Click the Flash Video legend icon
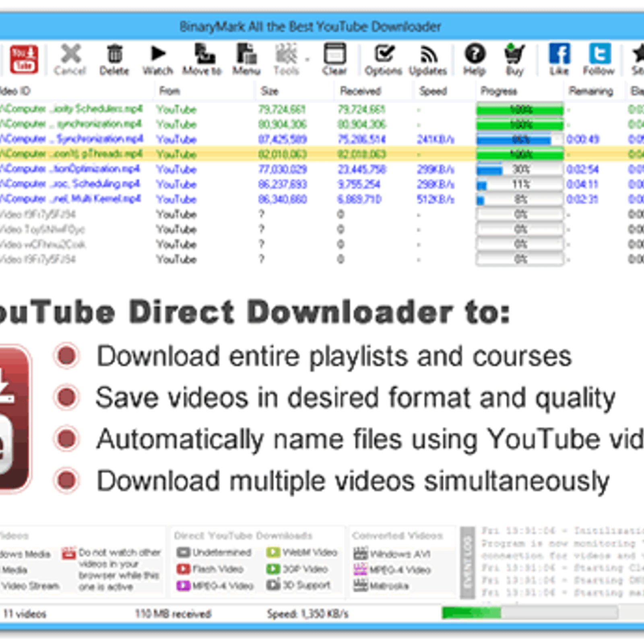 [x=183, y=569]
